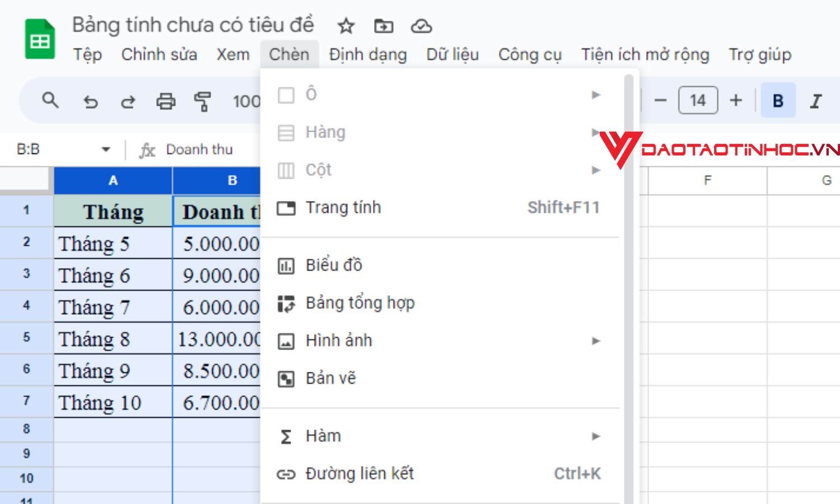Insert a Biểu đồ chart
840x504 pixels.
(334, 265)
